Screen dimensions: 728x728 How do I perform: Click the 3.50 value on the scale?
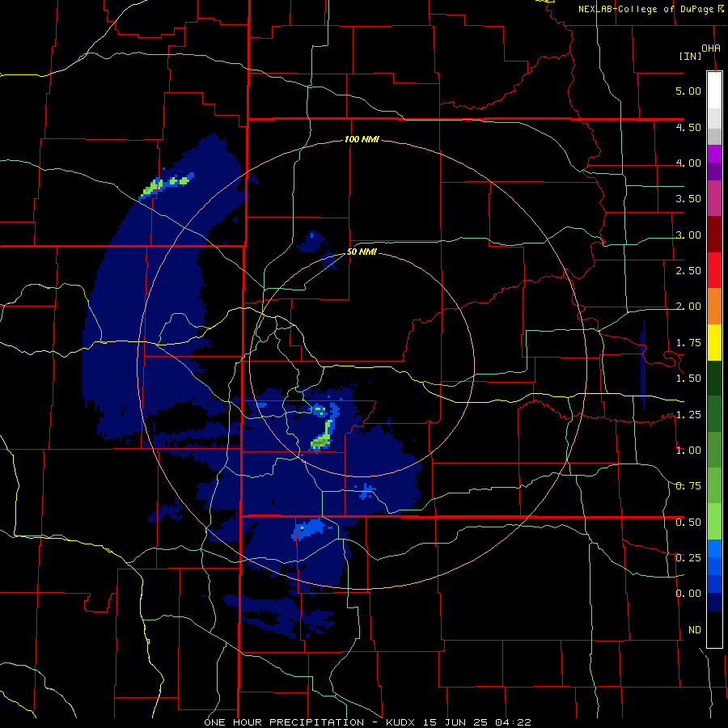pyautogui.click(x=688, y=199)
